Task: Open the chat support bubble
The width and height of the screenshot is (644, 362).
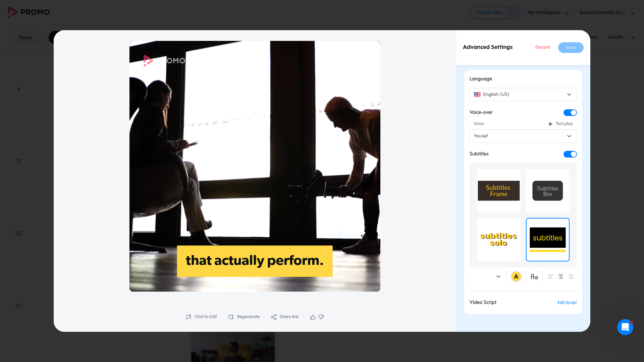Action: (x=625, y=327)
